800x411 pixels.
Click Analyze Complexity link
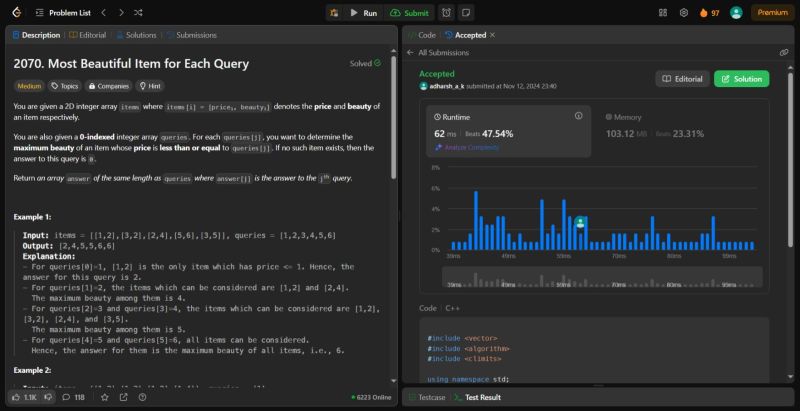467,147
